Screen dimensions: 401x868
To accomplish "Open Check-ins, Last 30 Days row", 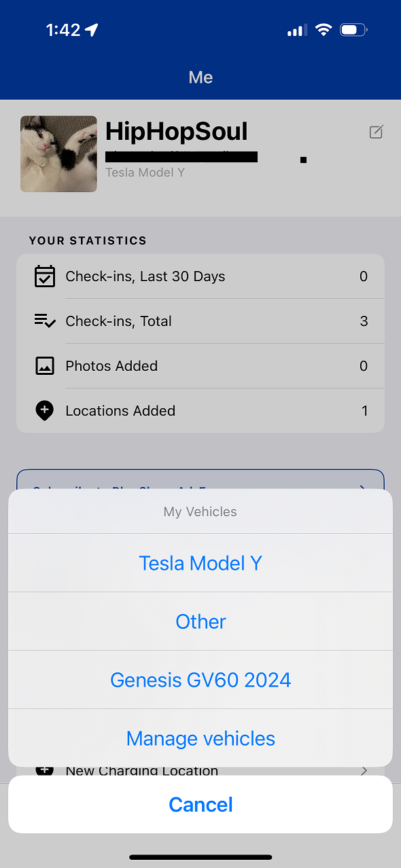I will click(x=201, y=276).
